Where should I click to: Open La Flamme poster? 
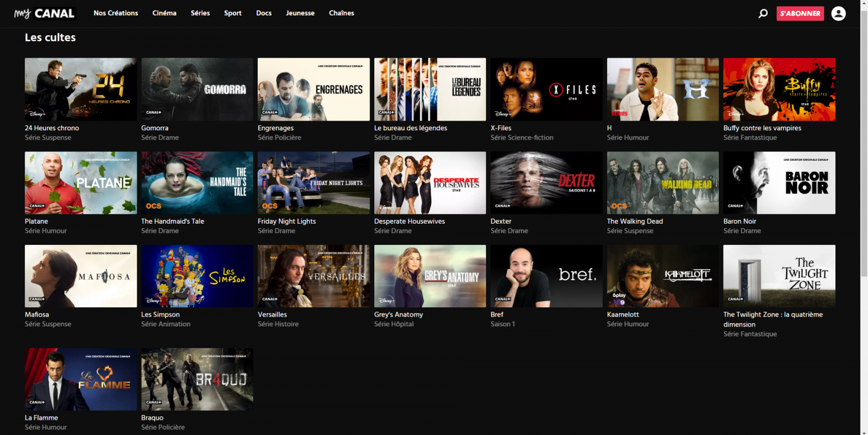(81, 379)
